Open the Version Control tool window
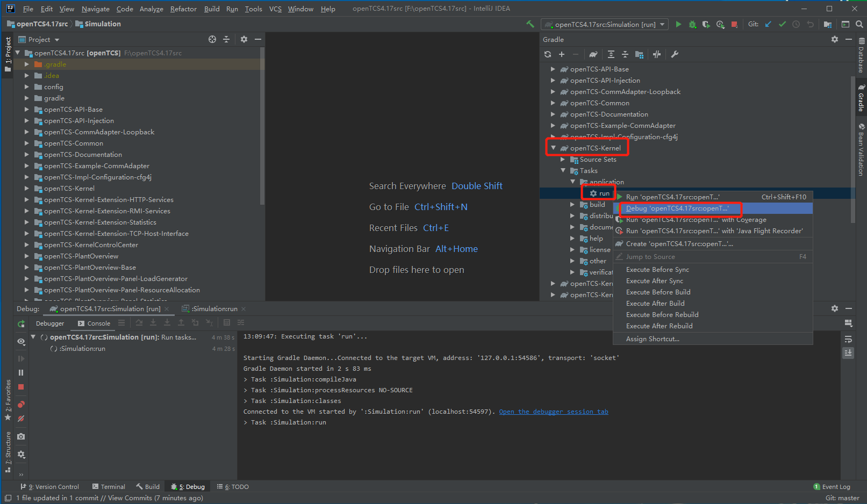The image size is (867, 504). pos(49,487)
